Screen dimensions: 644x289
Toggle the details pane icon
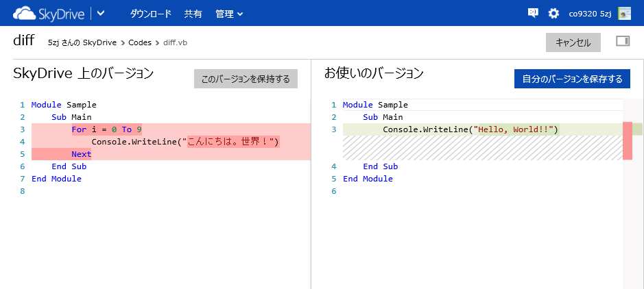point(623,42)
